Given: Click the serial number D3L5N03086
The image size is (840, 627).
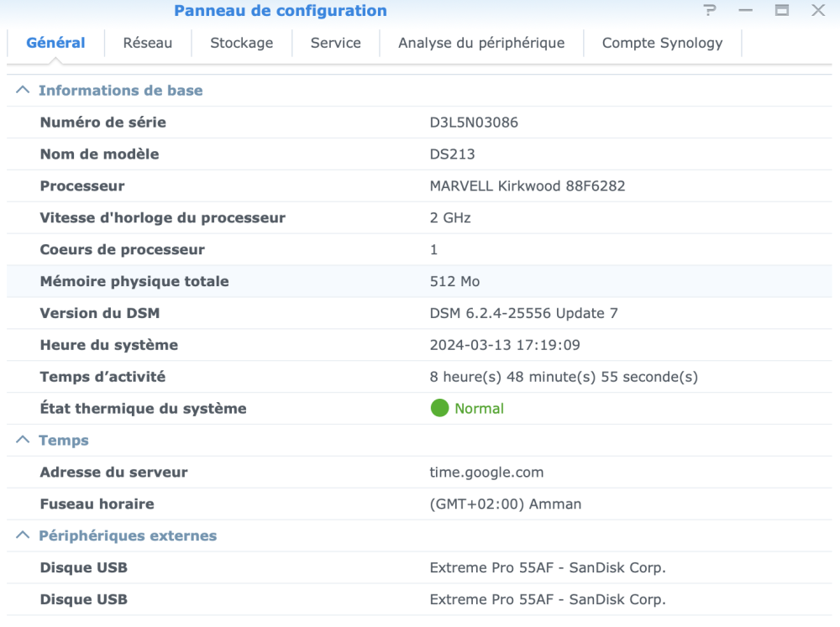Looking at the screenshot, I should coord(474,123).
